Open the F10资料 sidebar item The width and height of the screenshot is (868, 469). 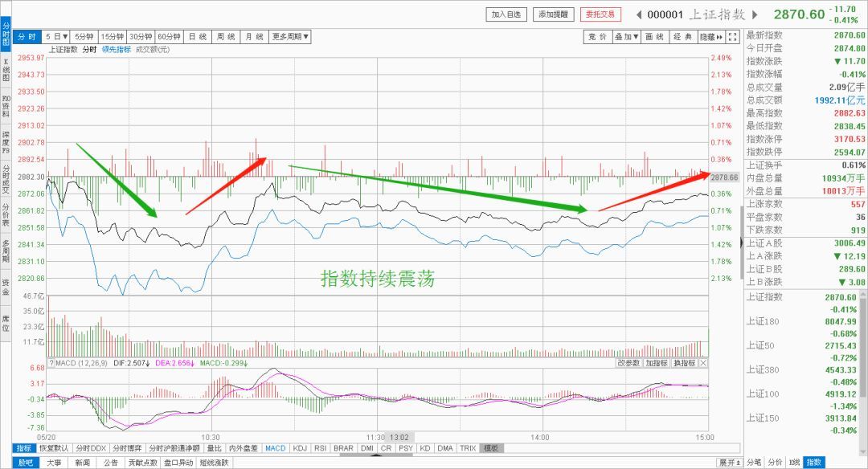[6, 106]
